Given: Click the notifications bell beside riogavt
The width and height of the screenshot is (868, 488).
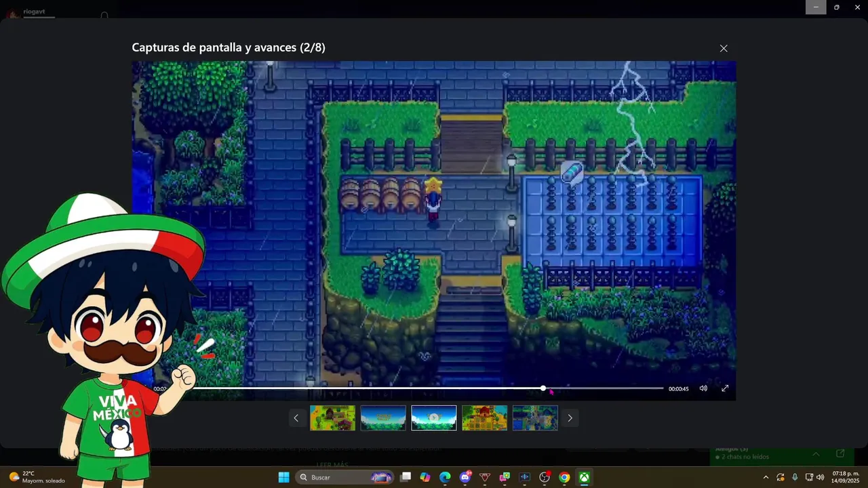Looking at the screenshot, I should click(x=104, y=15).
